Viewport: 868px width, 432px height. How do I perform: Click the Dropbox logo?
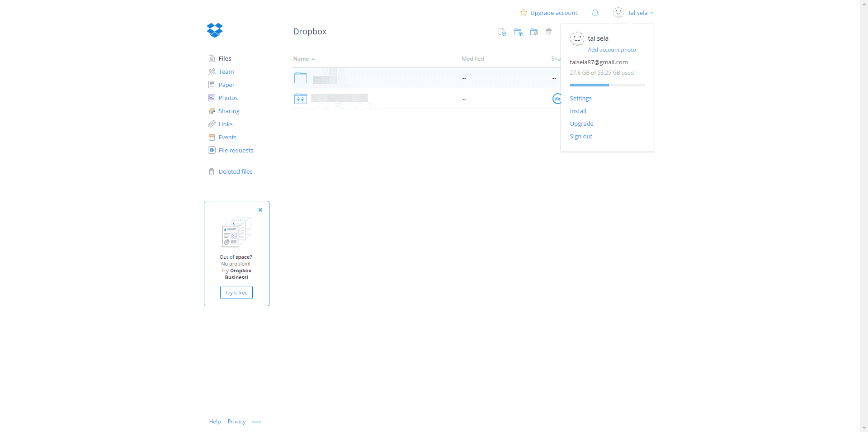point(215,30)
